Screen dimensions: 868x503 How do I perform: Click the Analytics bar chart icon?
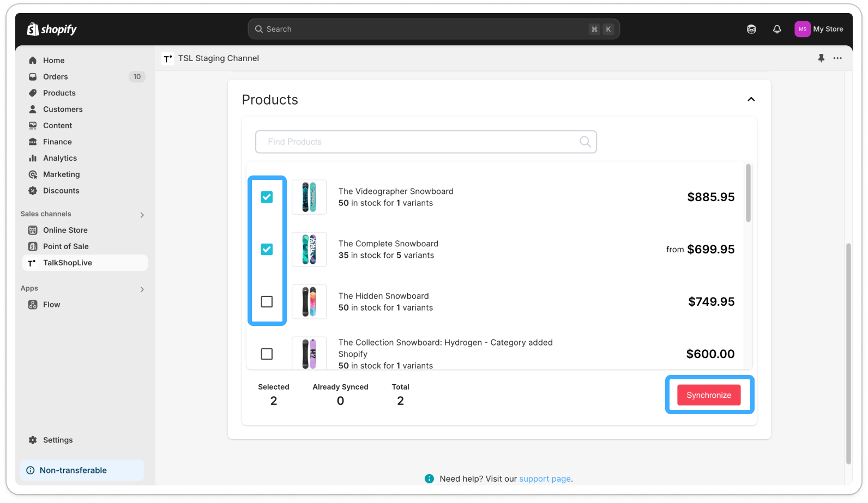(33, 158)
